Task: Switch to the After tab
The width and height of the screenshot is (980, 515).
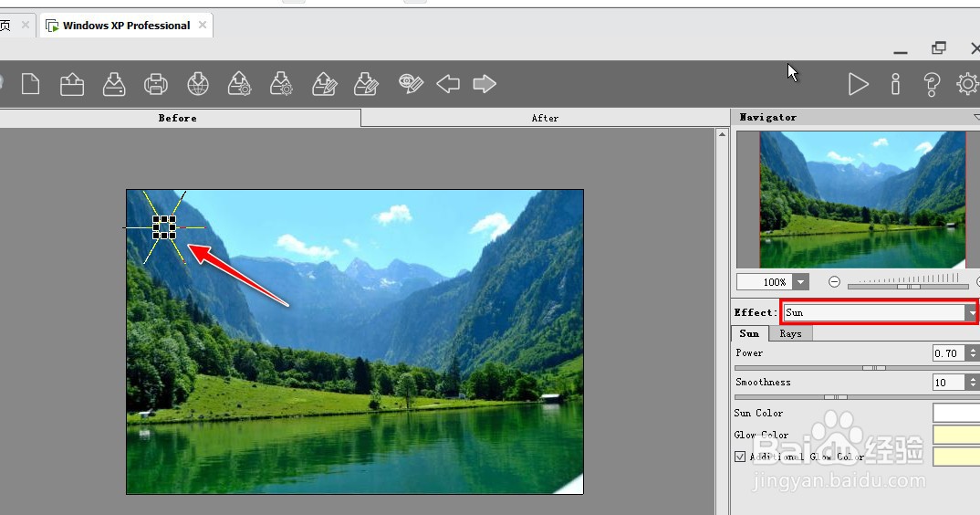Action: (x=545, y=118)
